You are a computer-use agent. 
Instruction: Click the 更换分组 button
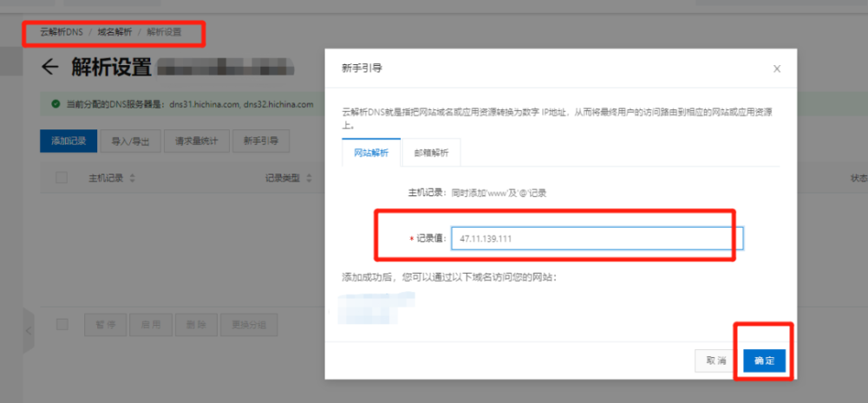[x=248, y=325]
